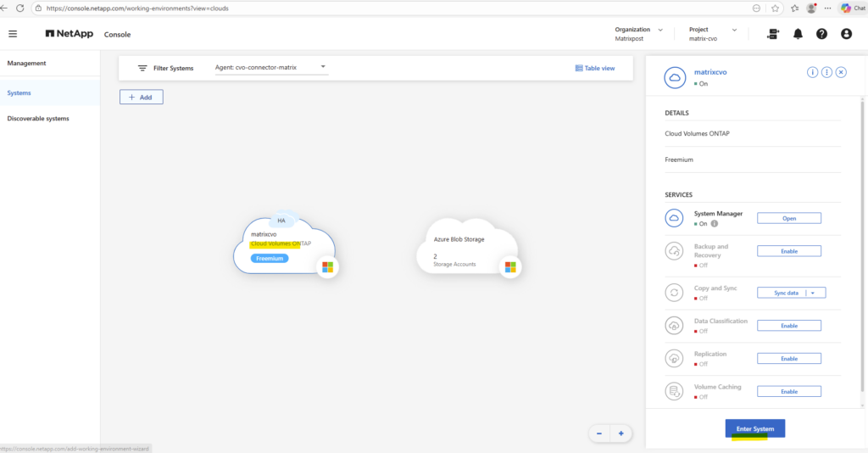Screen dimensions: 868x453
Task: Zoom in the canvas with plus button
Action: tap(620, 433)
